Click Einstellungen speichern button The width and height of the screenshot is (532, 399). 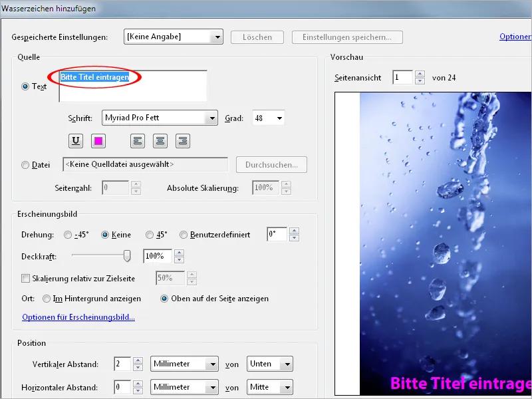pyautogui.click(x=347, y=37)
